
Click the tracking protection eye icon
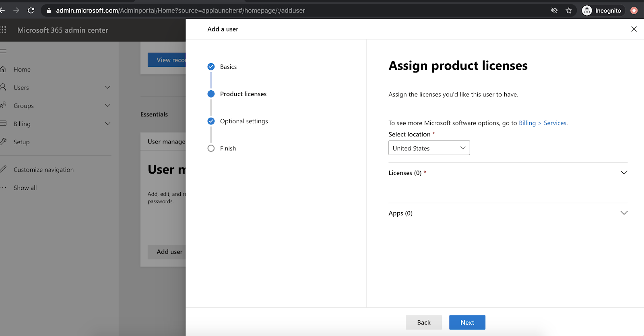(554, 10)
